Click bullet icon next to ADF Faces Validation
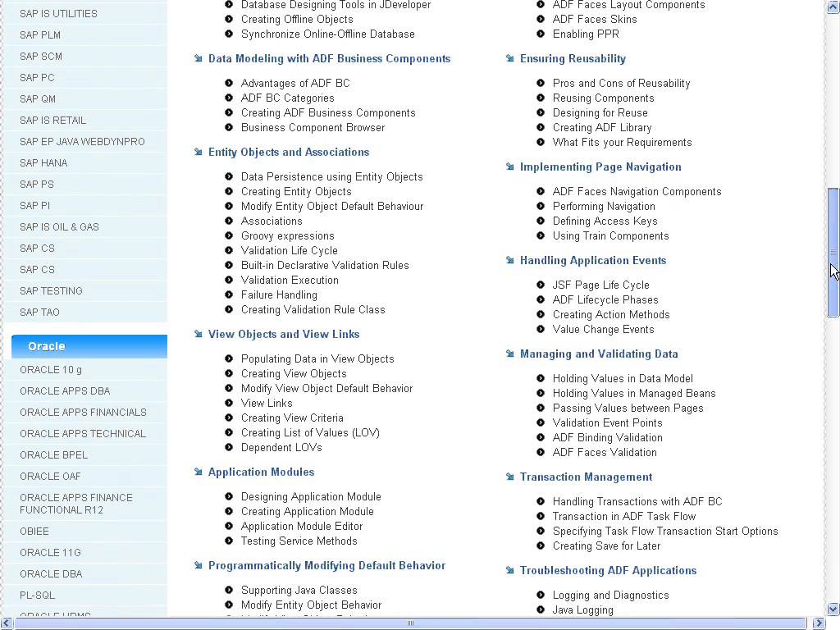The height and width of the screenshot is (630, 840). pyautogui.click(x=541, y=452)
